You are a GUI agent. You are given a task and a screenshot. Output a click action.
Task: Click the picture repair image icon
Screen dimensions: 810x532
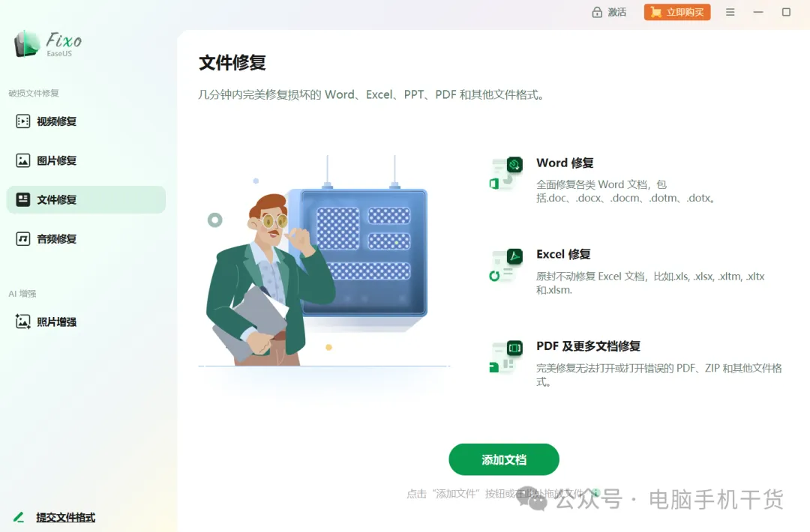(22, 160)
